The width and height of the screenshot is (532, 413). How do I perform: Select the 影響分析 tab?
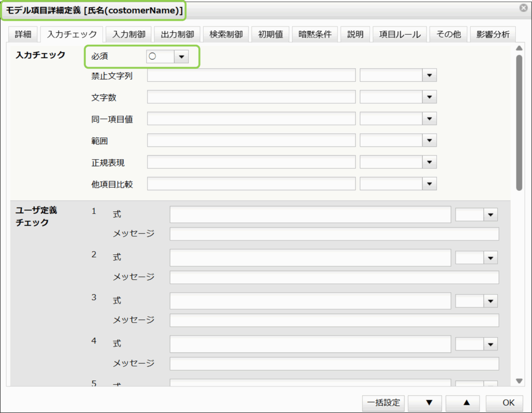493,34
